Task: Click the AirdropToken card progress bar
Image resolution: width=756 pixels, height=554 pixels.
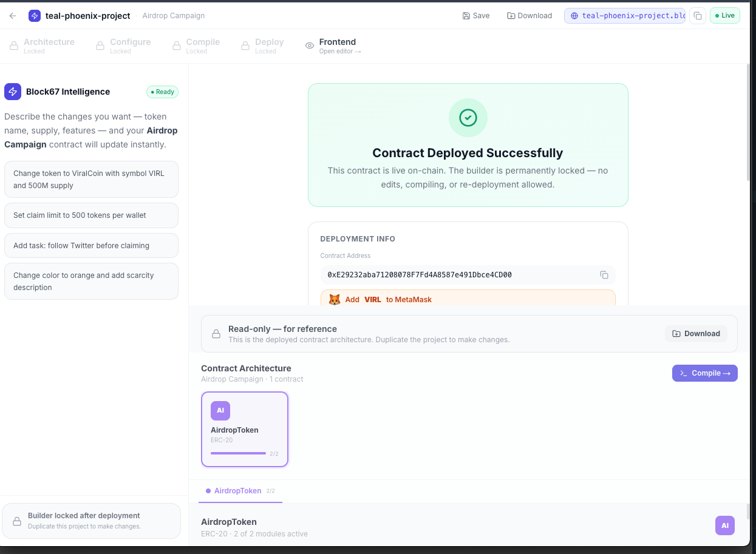Action: (238, 453)
